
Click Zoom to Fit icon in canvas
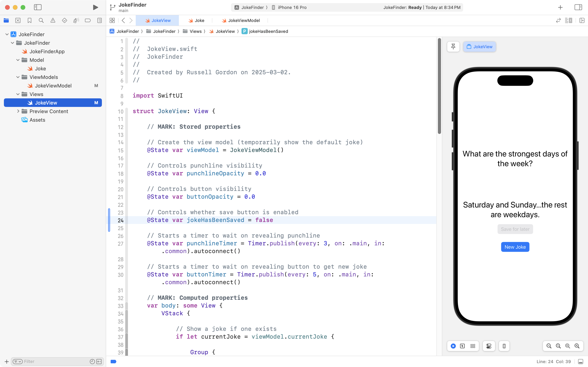pyautogui.click(x=568, y=346)
